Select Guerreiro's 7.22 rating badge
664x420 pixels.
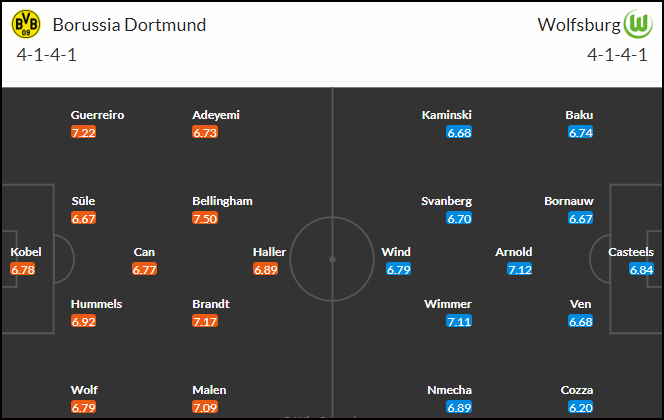click(83, 132)
